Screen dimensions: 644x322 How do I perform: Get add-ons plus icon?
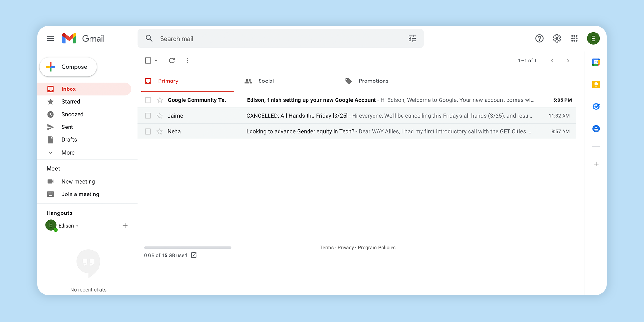click(596, 164)
